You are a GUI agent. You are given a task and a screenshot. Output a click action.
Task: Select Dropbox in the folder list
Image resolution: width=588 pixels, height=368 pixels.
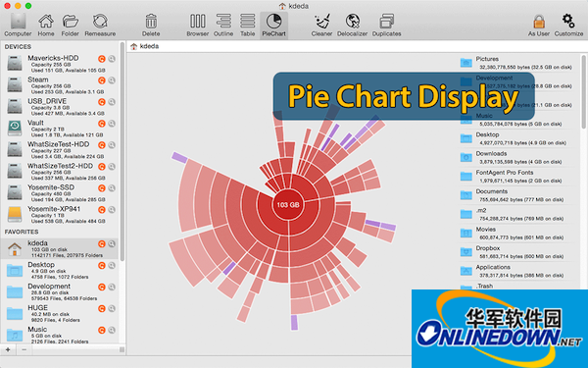[x=516, y=252]
